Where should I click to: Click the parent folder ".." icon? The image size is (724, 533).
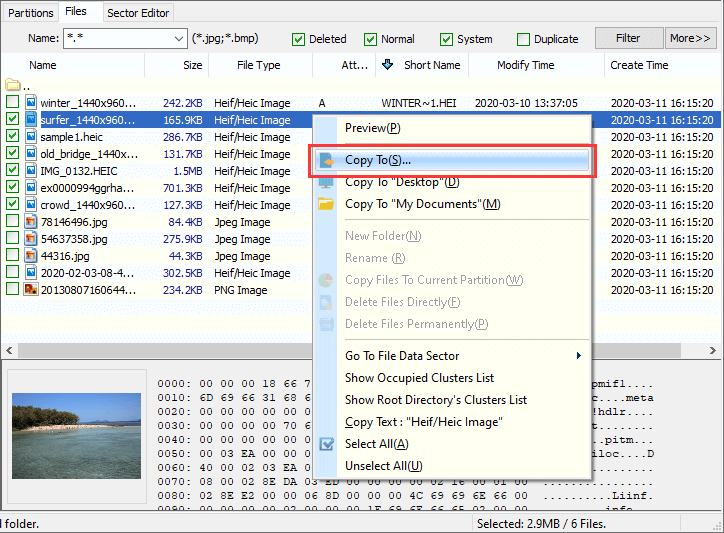coord(12,84)
